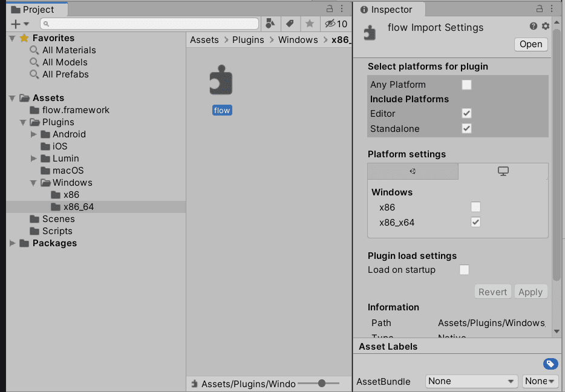Collapse the Favorites section

click(x=12, y=38)
